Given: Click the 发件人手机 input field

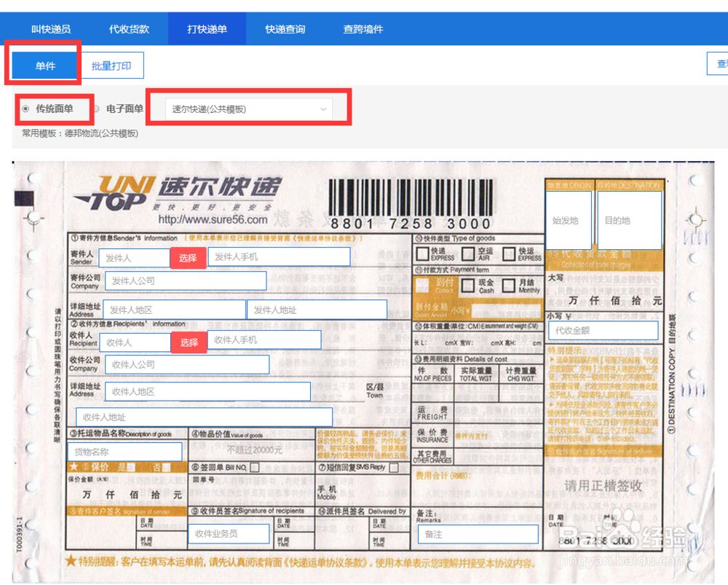Looking at the screenshot, I should [x=280, y=256].
